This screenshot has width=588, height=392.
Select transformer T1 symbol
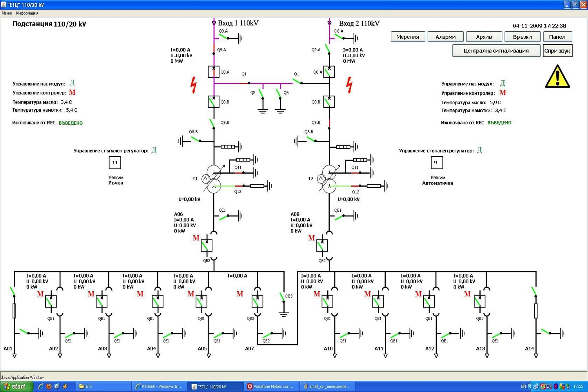click(214, 178)
